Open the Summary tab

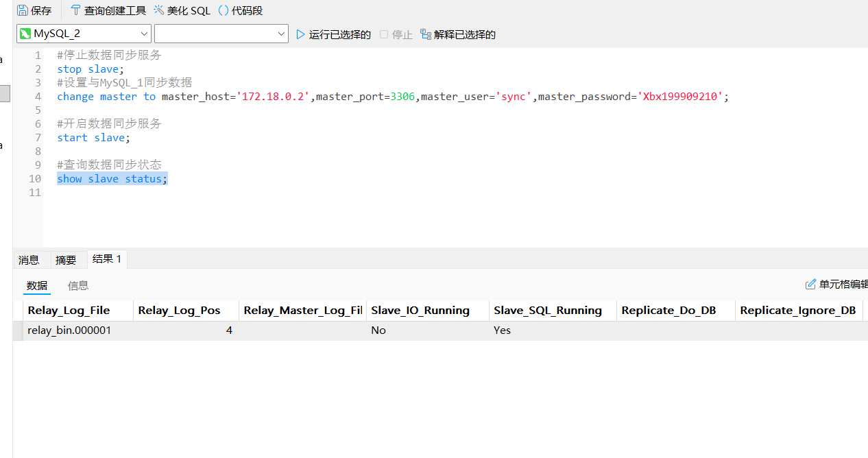pyautogui.click(x=66, y=260)
